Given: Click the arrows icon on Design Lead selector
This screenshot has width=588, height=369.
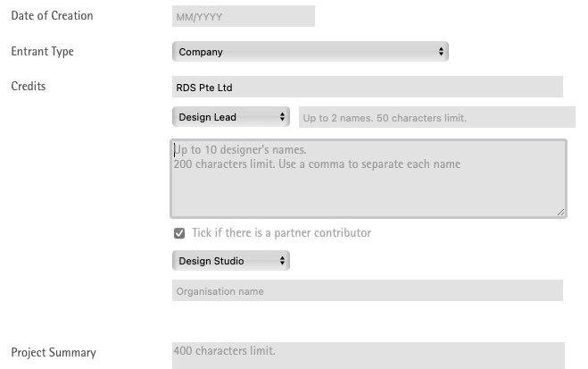Looking at the screenshot, I should [283, 117].
